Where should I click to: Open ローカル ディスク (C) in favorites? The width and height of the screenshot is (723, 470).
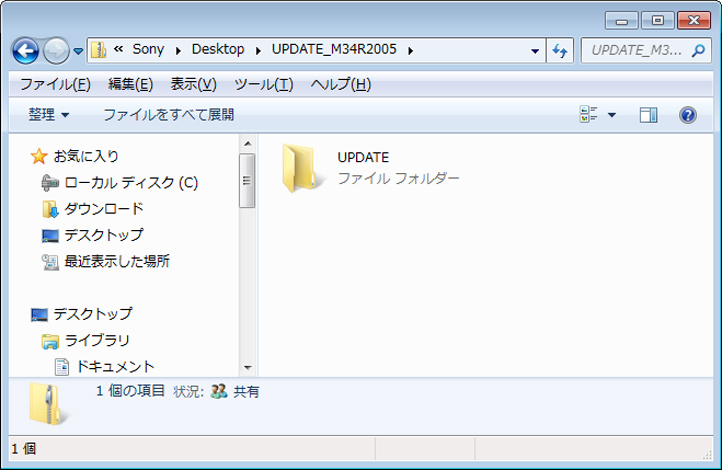(131, 183)
